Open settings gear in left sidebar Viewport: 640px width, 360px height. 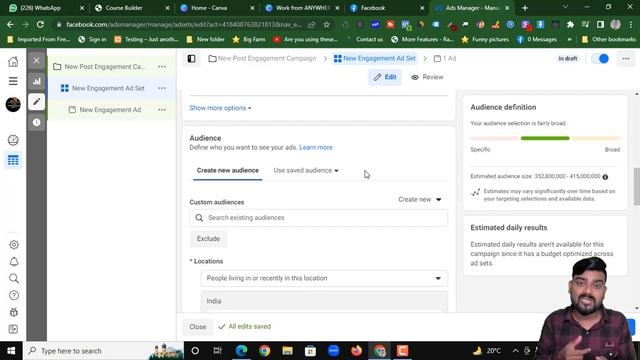click(14, 244)
